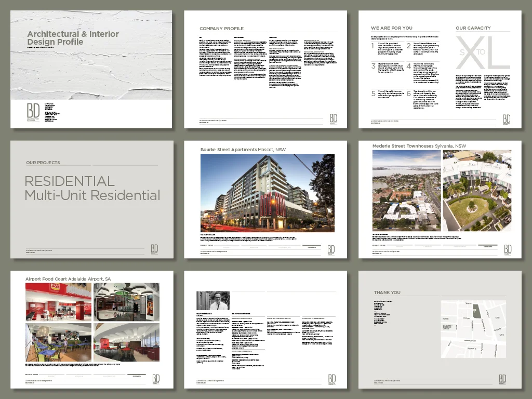This screenshot has width=532, height=399.
Task: Click the numeral 4 in the We Are For You list
Action: coord(409,66)
